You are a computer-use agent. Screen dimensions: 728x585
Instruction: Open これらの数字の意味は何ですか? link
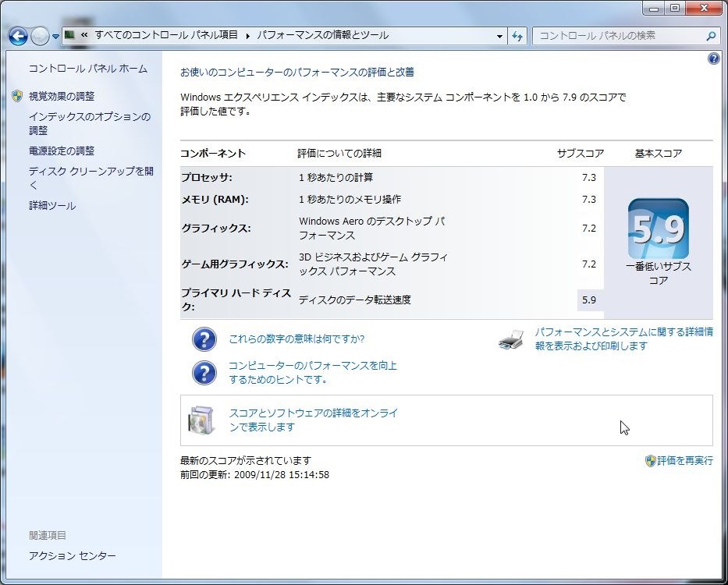pos(297,339)
